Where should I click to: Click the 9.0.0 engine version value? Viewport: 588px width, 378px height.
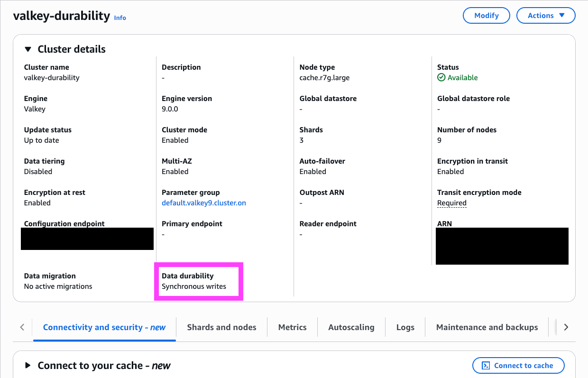(171, 109)
